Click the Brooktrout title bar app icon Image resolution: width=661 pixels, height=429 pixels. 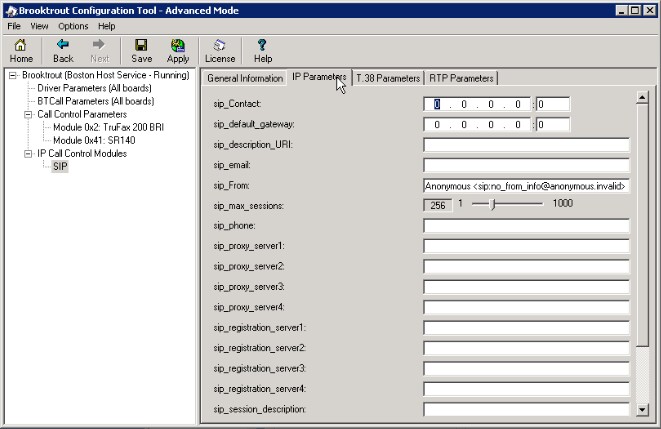pyautogui.click(x=11, y=11)
